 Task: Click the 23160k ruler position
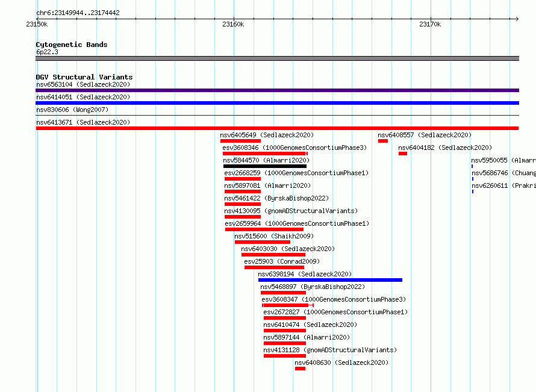pos(233,24)
